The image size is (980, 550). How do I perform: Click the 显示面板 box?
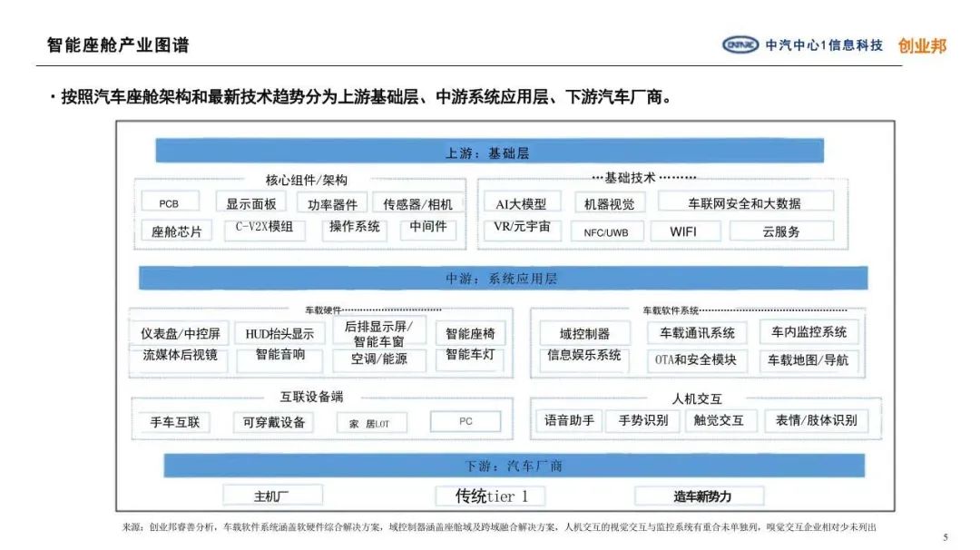(250, 203)
